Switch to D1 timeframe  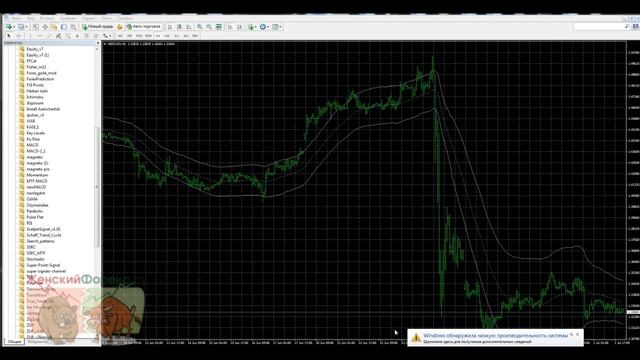point(176,36)
